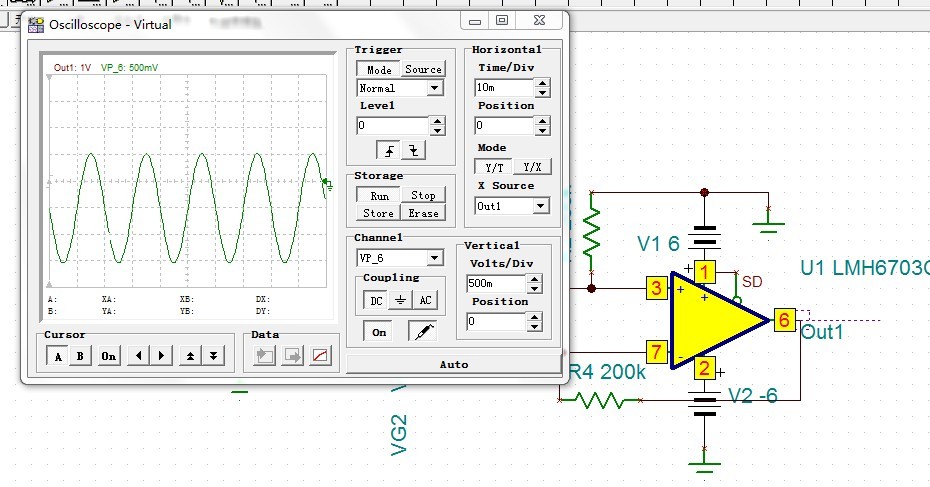
Task: Select AC coupling
Action: [x=425, y=300]
